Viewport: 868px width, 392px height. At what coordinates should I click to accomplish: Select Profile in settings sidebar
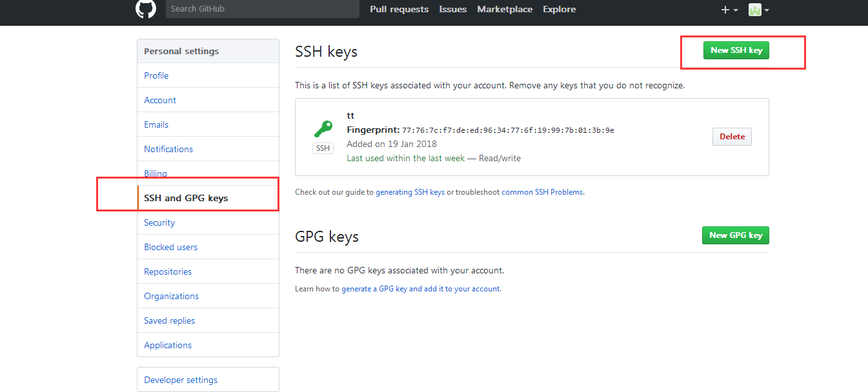[x=208, y=75]
